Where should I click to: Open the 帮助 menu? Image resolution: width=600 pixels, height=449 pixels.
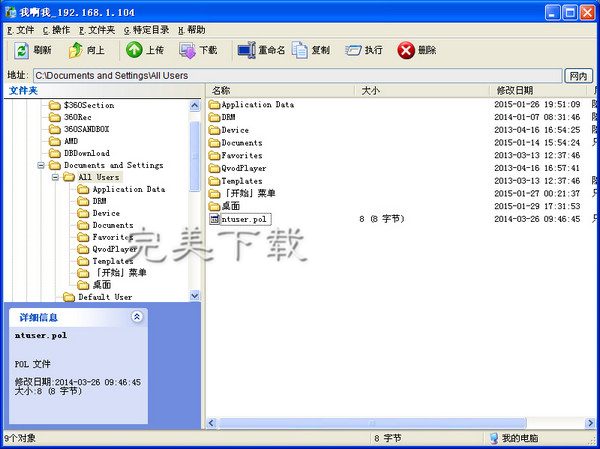click(x=192, y=30)
